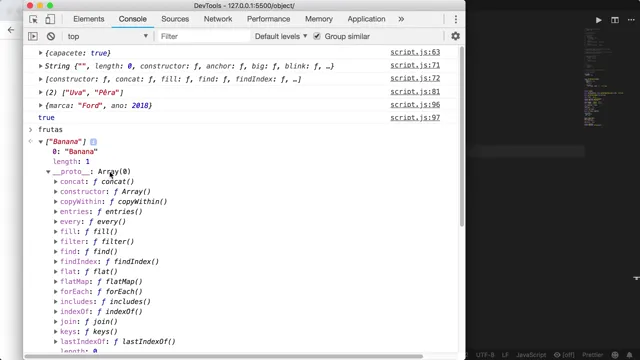640x360 pixels.
Task: Click the 0: "Banana" array item
Action: click(x=75, y=152)
